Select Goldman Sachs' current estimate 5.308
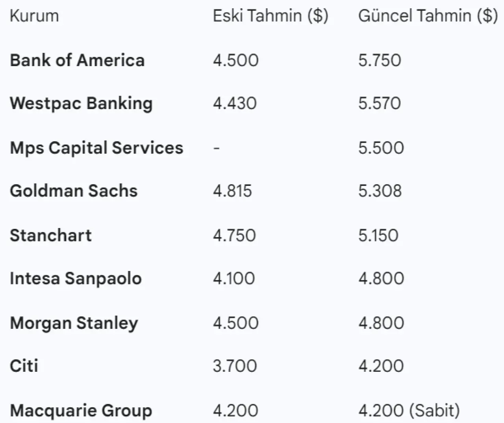This screenshot has width=504, height=423. (x=380, y=191)
